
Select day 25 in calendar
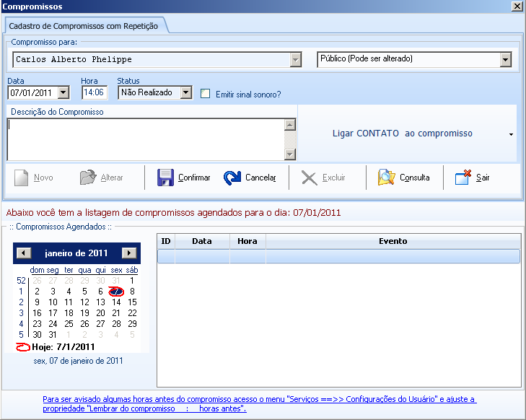(69, 324)
